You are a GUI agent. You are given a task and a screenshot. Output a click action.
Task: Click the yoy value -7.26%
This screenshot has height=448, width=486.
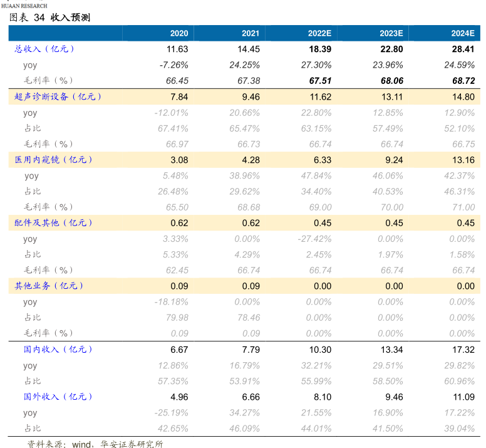point(174,65)
